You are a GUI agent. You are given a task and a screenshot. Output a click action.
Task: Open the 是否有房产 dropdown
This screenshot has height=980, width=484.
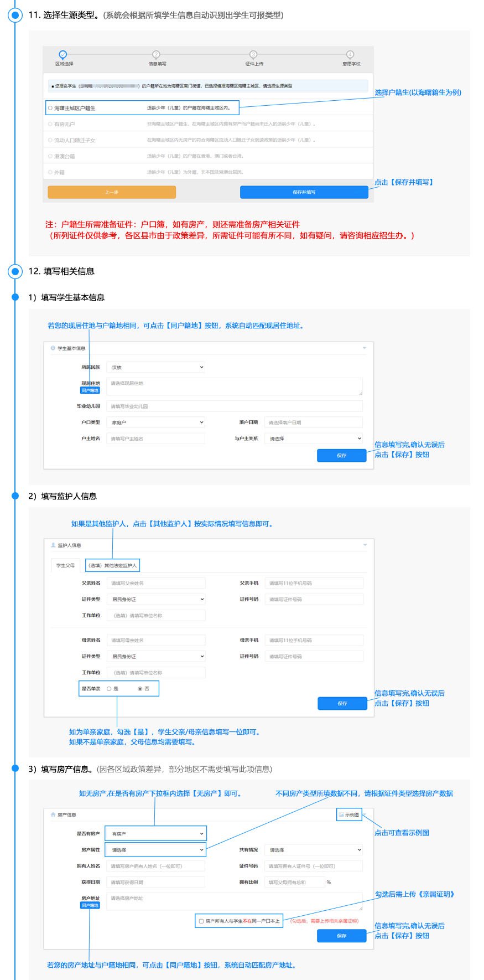(157, 834)
